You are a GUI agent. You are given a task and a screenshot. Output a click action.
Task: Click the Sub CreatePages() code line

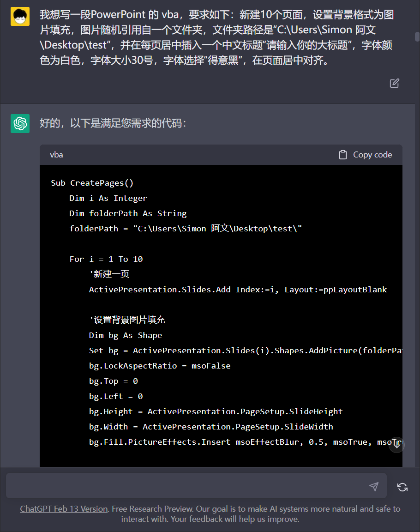92,183
